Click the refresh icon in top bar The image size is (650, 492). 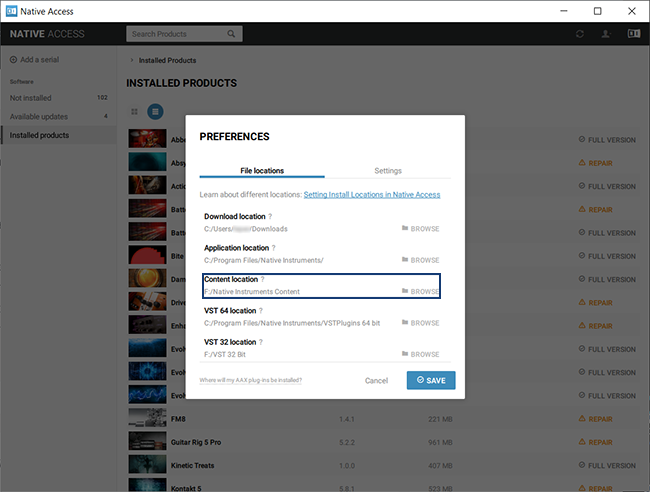click(580, 34)
